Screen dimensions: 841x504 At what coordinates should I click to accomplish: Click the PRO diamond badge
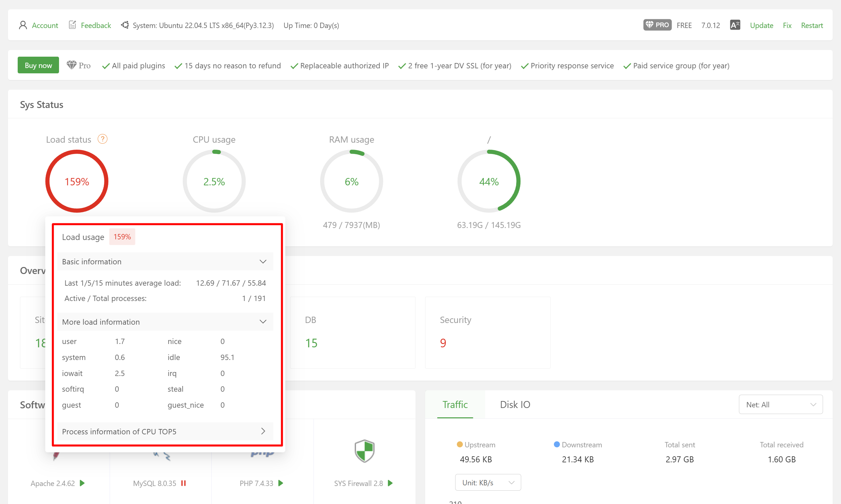[657, 25]
